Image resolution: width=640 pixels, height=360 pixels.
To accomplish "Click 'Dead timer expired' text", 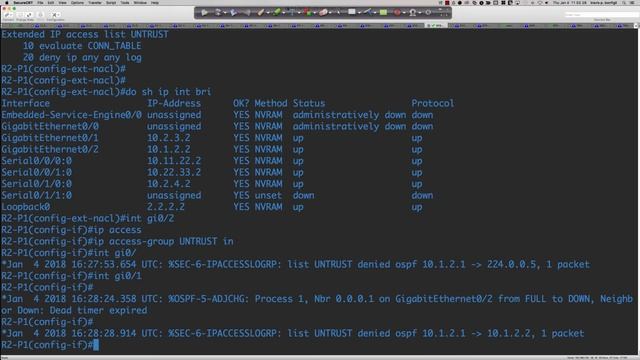I will point(98,310).
